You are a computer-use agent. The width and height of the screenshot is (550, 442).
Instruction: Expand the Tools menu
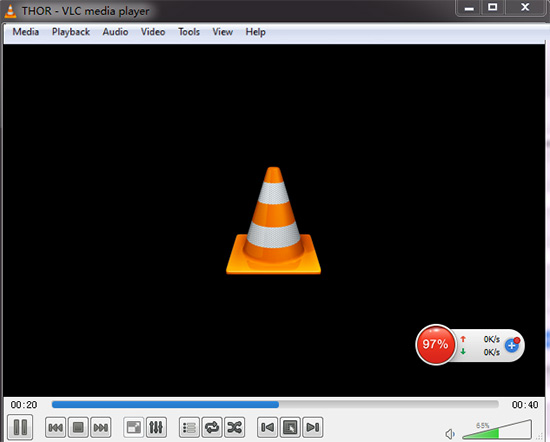click(x=189, y=32)
